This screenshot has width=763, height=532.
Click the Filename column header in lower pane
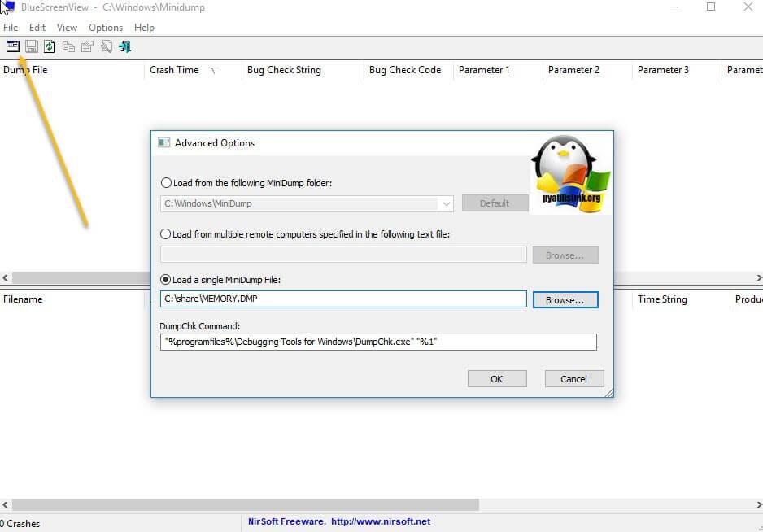72,299
